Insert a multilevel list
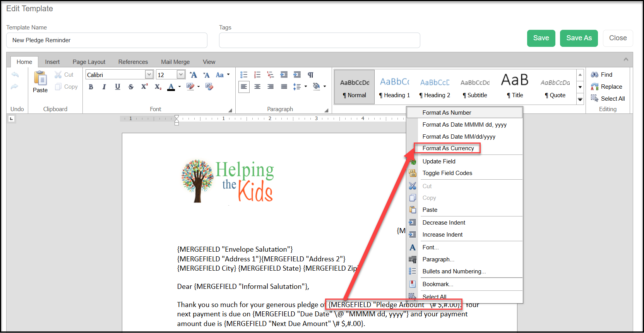The image size is (644, 333). pos(271,75)
